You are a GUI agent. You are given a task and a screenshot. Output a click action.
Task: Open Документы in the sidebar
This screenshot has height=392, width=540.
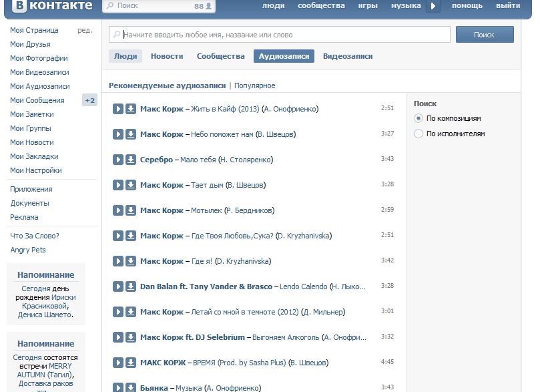coord(29,203)
